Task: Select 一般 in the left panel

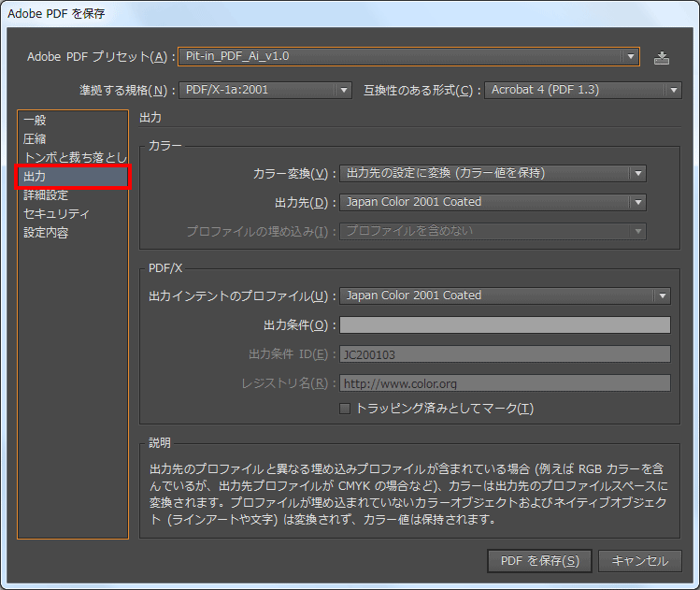Action: tap(35, 121)
